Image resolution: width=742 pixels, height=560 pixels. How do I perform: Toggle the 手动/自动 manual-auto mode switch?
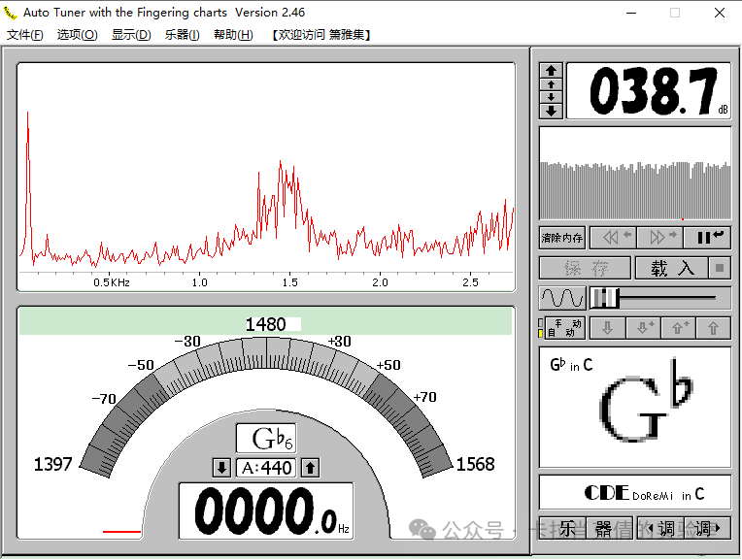point(561,328)
